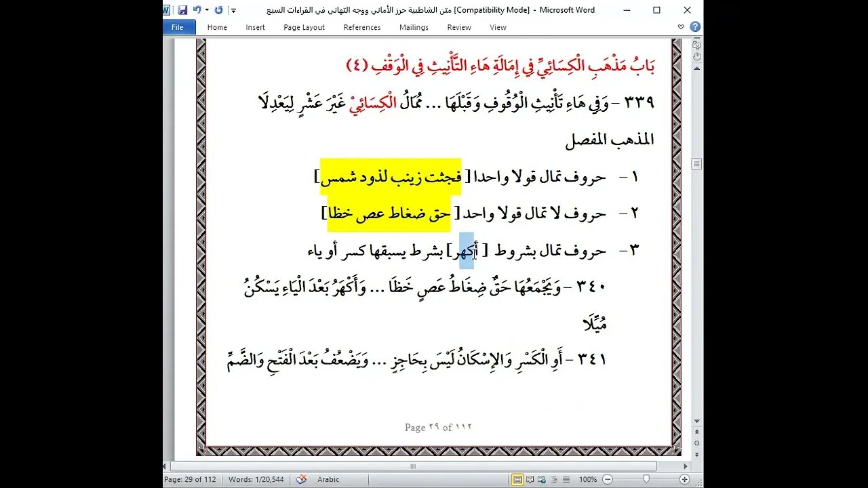Viewport: 868px width, 488px height.
Task: Open Microsoft Word Help
Action: (x=695, y=27)
